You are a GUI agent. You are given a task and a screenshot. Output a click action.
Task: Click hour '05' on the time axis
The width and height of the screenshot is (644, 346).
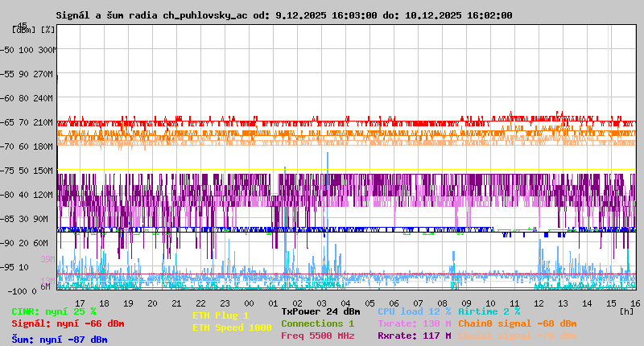click(369, 303)
